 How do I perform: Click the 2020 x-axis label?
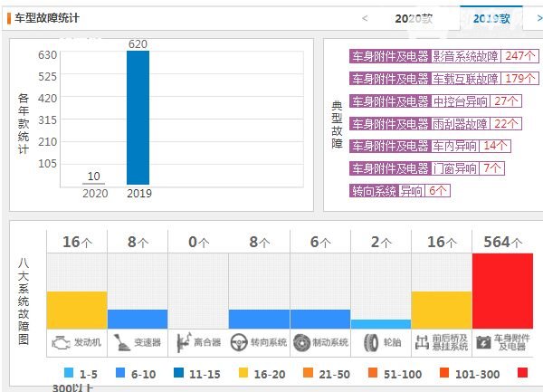pos(95,193)
